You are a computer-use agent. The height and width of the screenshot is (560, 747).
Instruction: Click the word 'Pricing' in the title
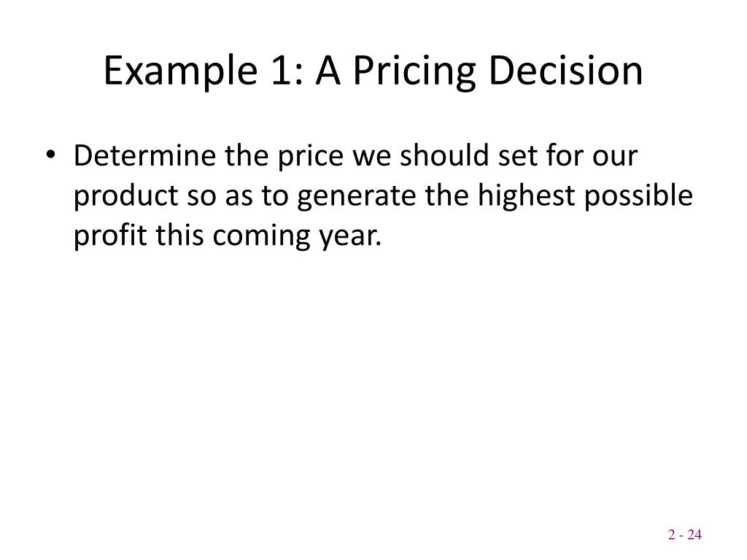click(414, 72)
